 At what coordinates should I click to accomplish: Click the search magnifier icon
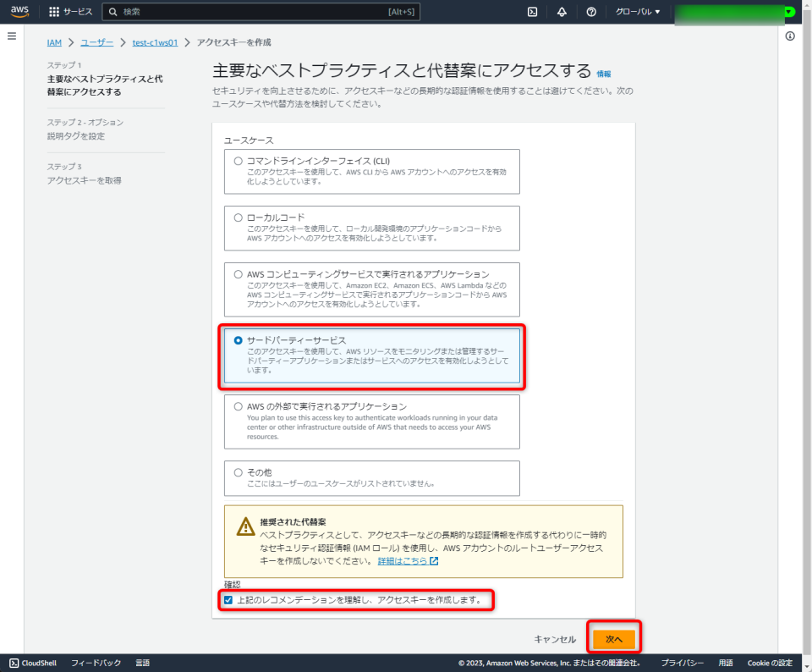click(x=114, y=12)
